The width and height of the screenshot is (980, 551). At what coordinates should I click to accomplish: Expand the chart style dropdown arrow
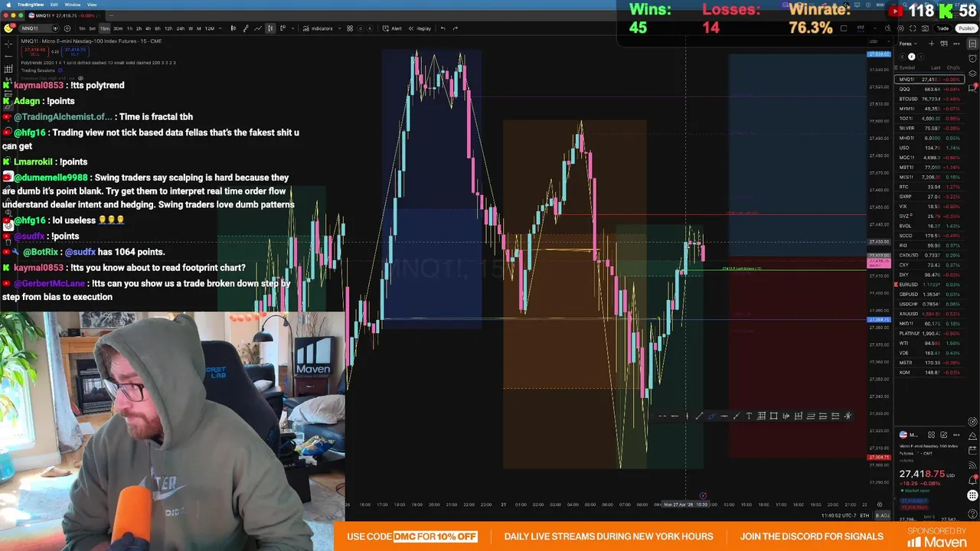point(292,28)
